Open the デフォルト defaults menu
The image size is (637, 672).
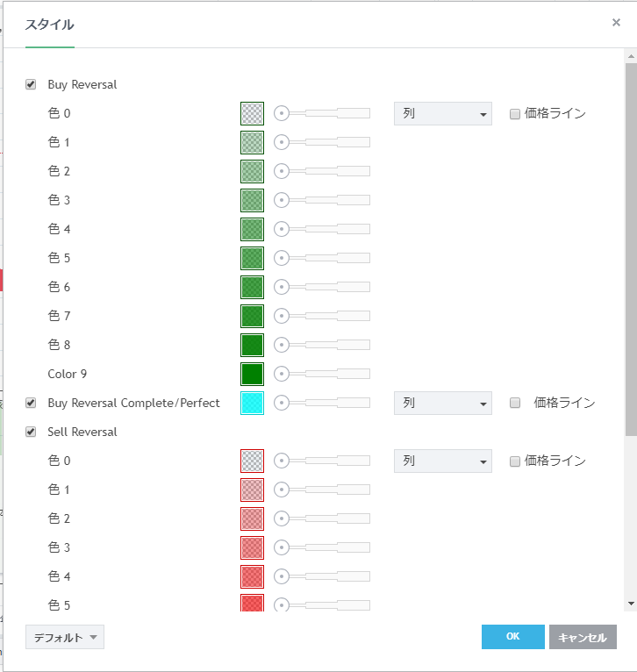pos(65,638)
